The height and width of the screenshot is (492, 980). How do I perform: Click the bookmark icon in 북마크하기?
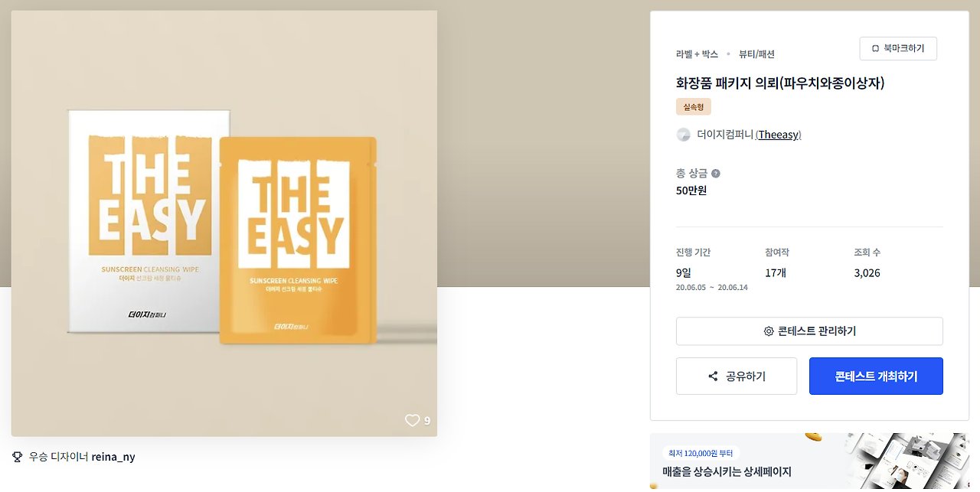pyautogui.click(x=875, y=48)
